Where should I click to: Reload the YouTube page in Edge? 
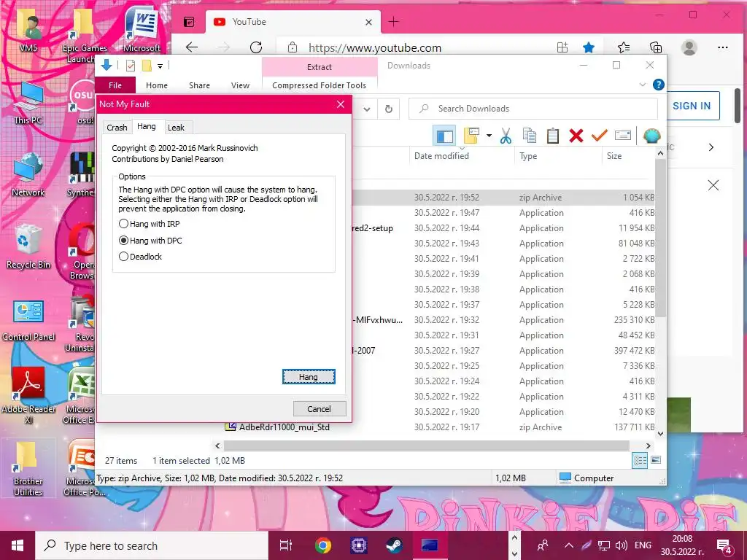pos(256,47)
